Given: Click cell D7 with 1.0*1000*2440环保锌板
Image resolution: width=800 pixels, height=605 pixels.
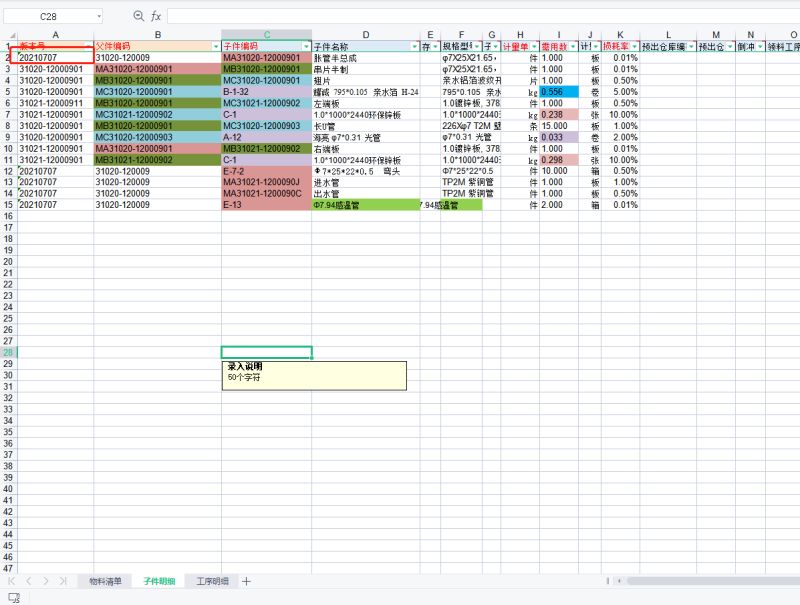Looking at the screenshot, I should pos(366,115).
